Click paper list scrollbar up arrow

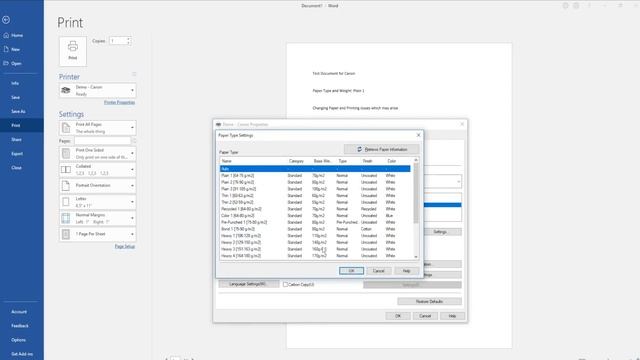416,160
